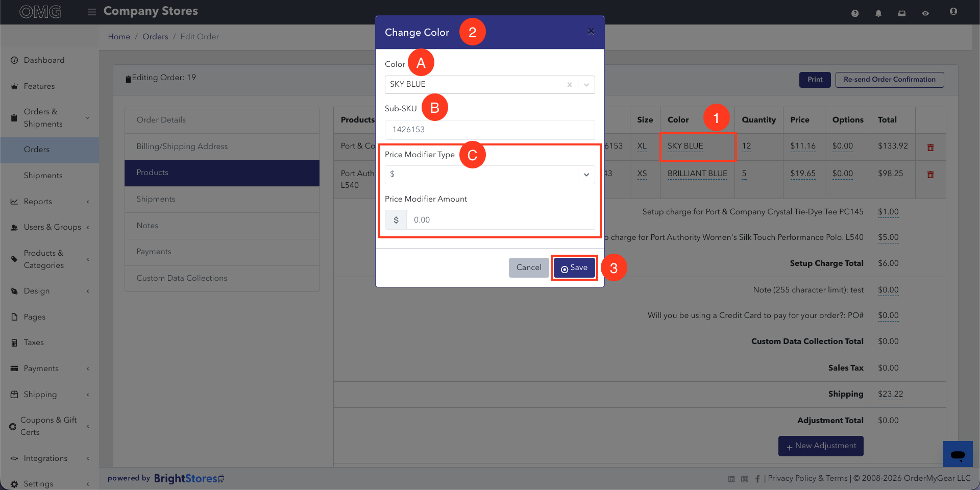Close the Change Color dialog
This screenshot has height=490, width=980.
click(591, 32)
